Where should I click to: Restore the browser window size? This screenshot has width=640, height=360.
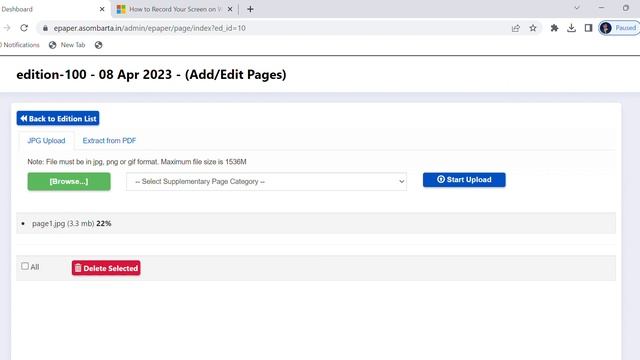point(626,8)
